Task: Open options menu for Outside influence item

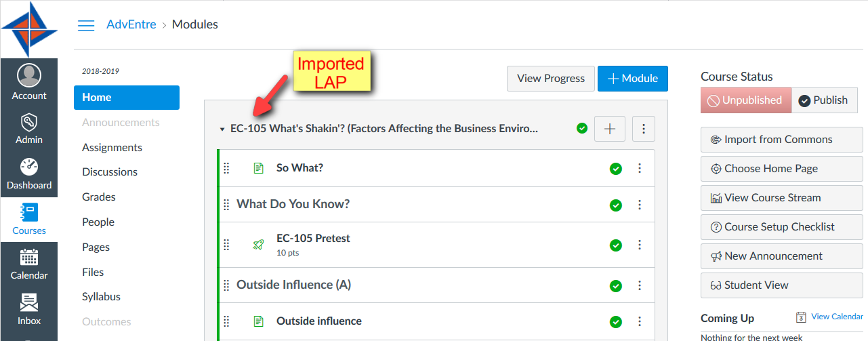Action: click(x=640, y=322)
